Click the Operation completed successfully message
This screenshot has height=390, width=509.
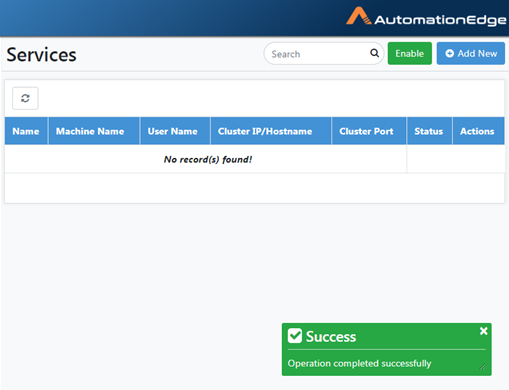[359, 363]
